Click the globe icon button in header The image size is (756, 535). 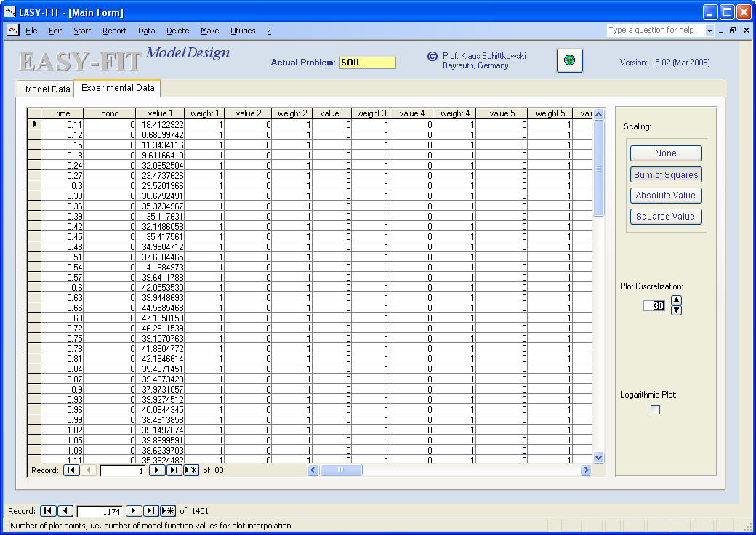pyautogui.click(x=570, y=61)
